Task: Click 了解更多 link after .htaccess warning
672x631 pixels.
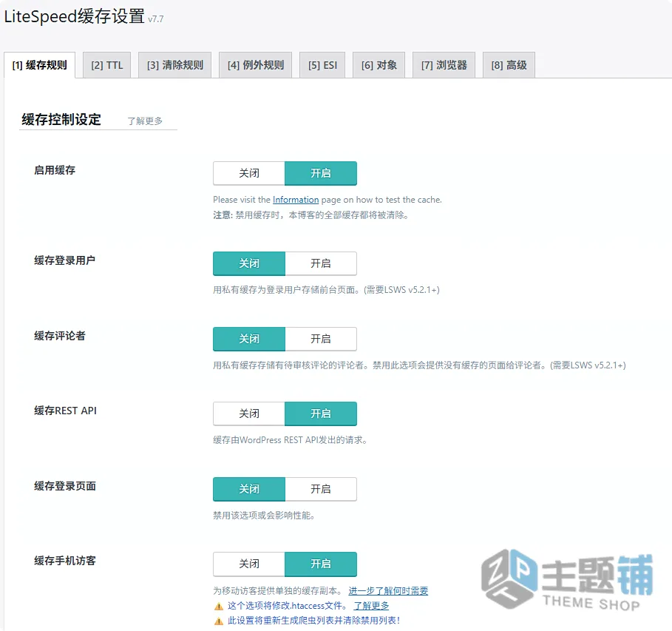Action: 371,606
